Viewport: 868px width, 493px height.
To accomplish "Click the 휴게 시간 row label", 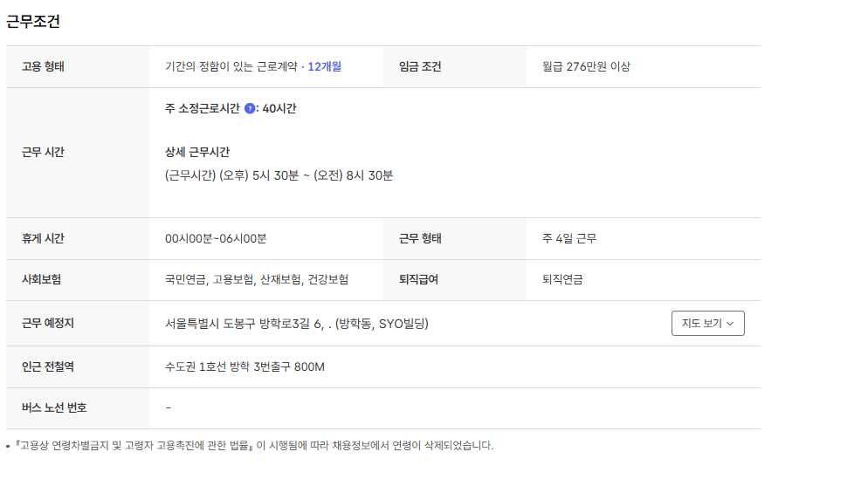I will [x=43, y=238].
